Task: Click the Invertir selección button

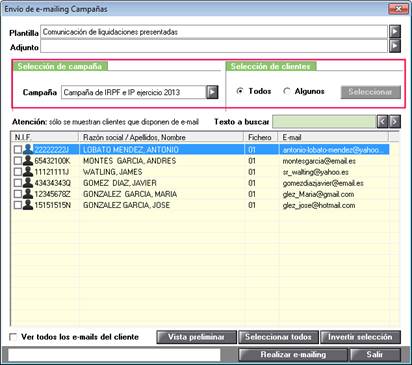Action: point(360,337)
